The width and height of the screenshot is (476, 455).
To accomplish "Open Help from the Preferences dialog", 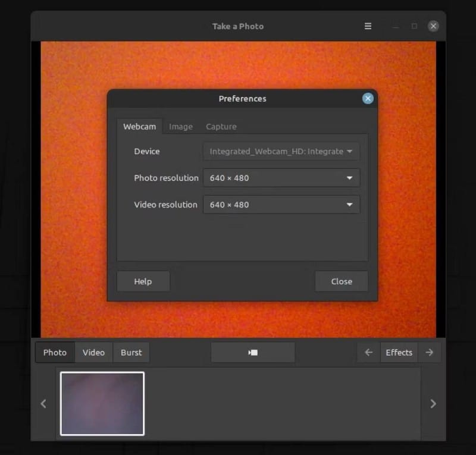I will pyautogui.click(x=143, y=281).
